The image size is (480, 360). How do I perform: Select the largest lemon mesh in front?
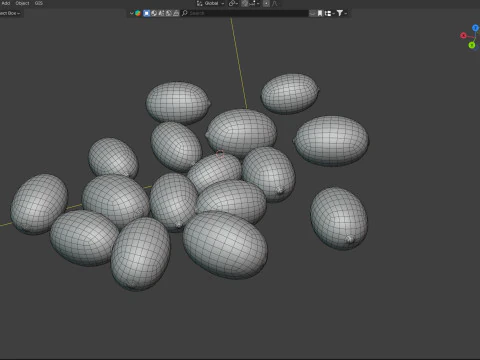225,245
